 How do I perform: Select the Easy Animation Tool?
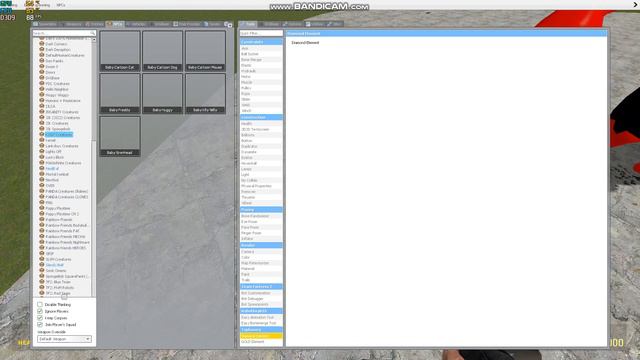click(261, 317)
